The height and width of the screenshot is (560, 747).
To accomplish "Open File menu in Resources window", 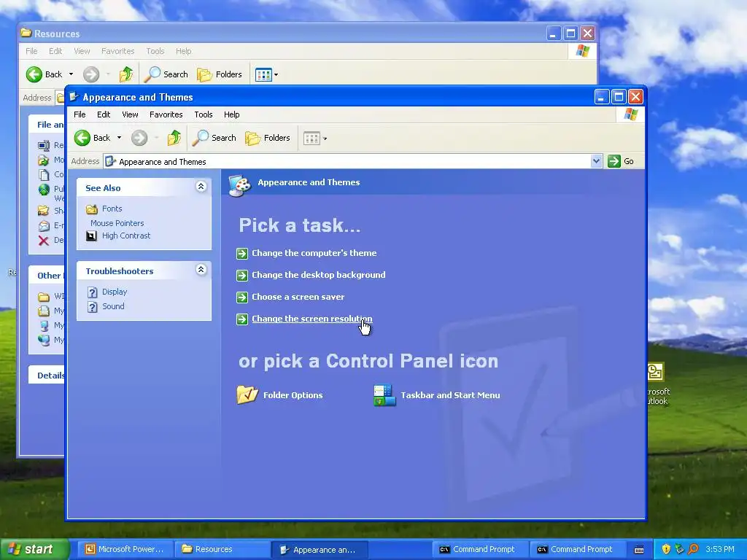I will click(x=31, y=51).
